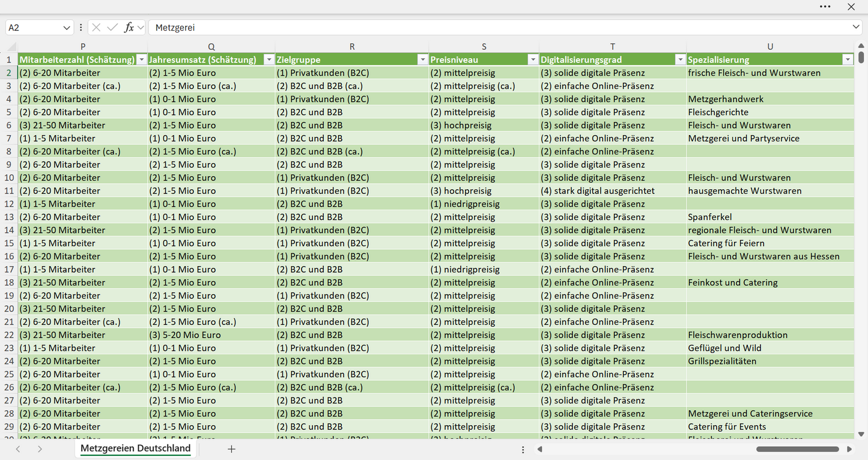Viewport: 868px width, 460px height.
Task: Select column T header
Action: click(x=613, y=47)
